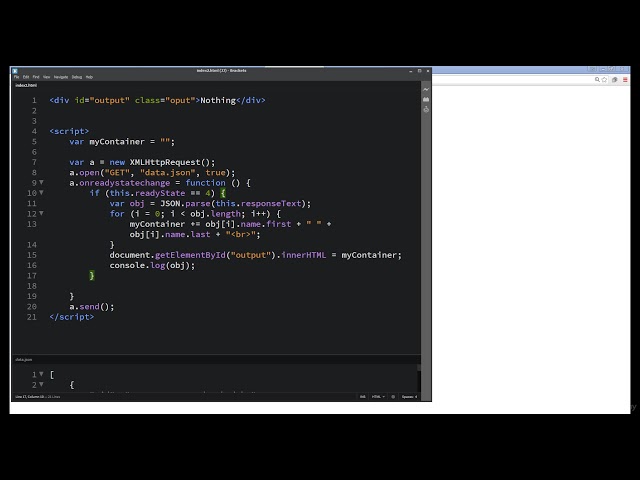The height and width of the screenshot is (480, 640).
Task: Click the opening script tag on line 4
Action: pos(69,131)
